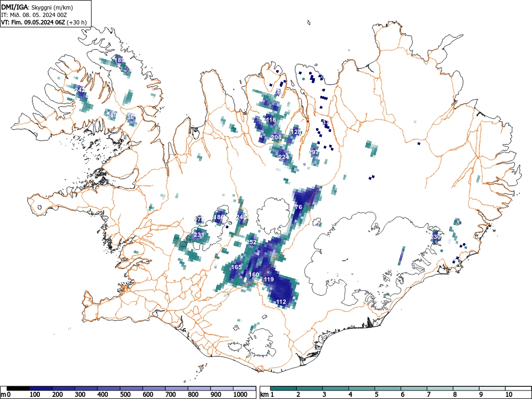Click the 112 visibility value label
The image size is (532, 399).
coord(281,302)
